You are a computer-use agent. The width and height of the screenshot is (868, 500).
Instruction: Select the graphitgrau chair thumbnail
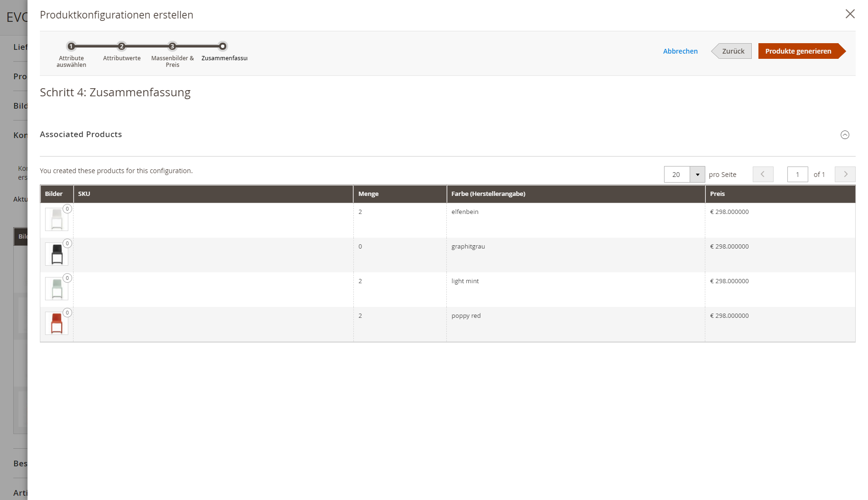pyautogui.click(x=56, y=254)
